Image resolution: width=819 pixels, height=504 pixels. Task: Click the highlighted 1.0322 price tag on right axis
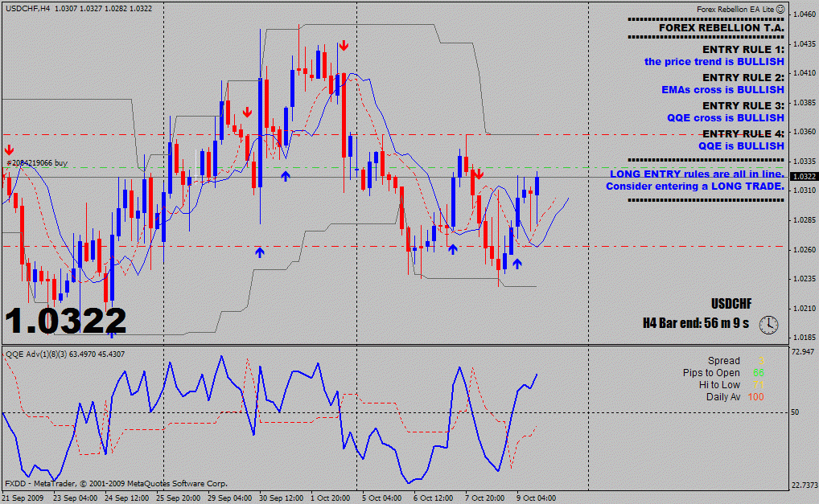pos(804,176)
